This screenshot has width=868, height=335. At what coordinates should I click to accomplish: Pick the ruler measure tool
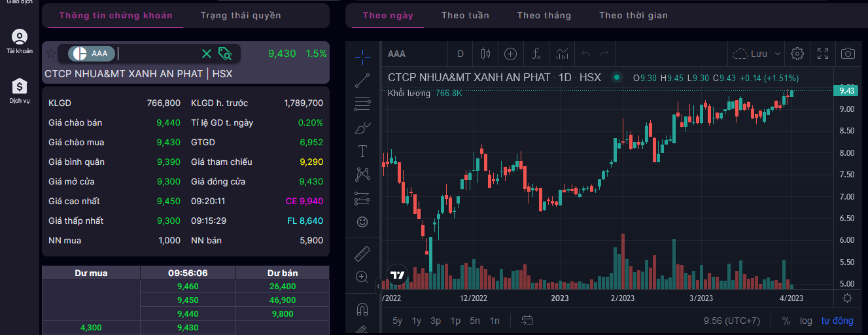point(362,253)
